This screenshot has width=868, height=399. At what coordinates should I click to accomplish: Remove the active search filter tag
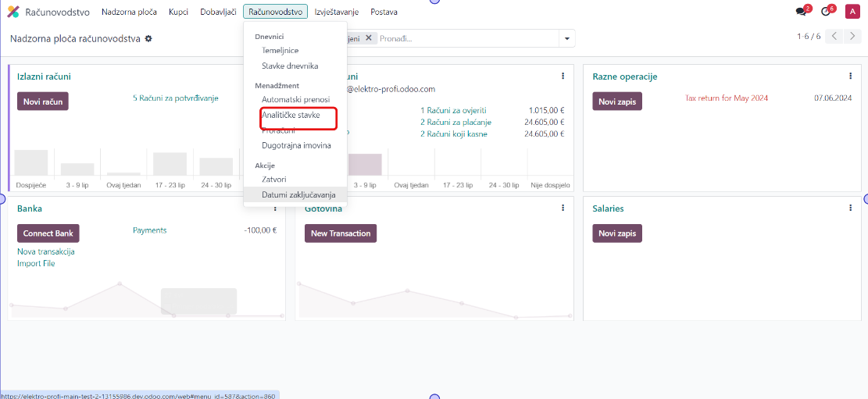click(x=369, y=38)
